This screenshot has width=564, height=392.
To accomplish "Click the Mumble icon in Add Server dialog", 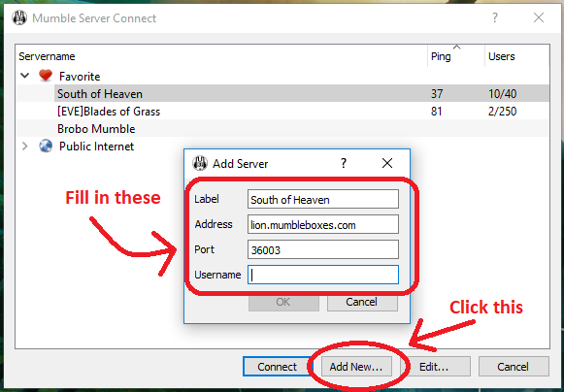I will coord(200,163).
